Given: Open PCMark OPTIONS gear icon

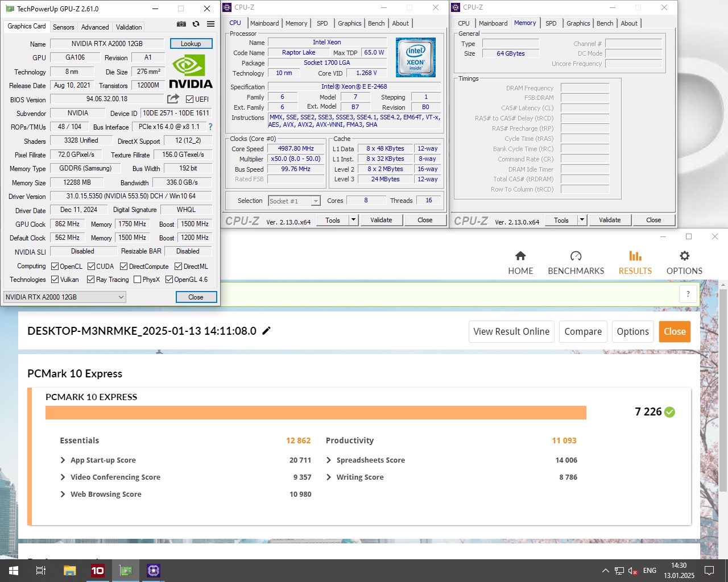Looking at the screenshot, I should pos(684,256).
